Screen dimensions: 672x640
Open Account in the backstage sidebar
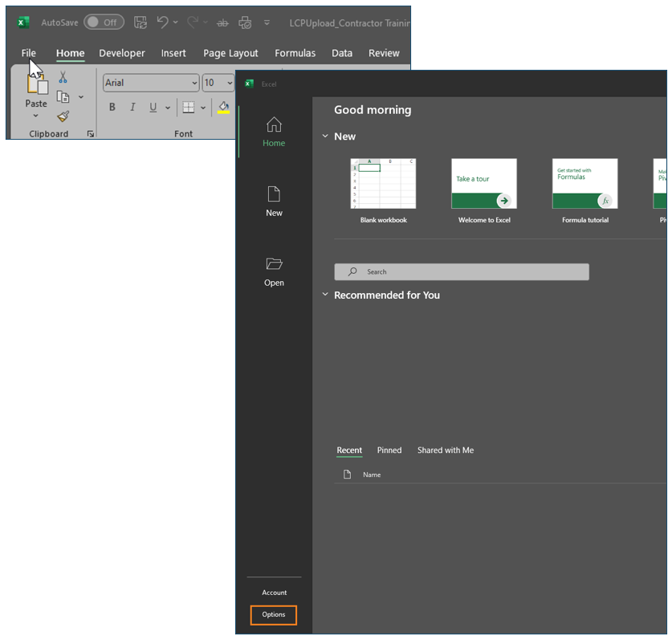pyautogui.click(x=275, y=593)
